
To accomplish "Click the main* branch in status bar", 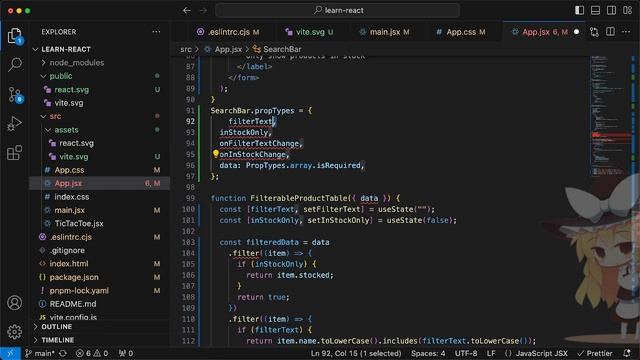I will 40,353.
